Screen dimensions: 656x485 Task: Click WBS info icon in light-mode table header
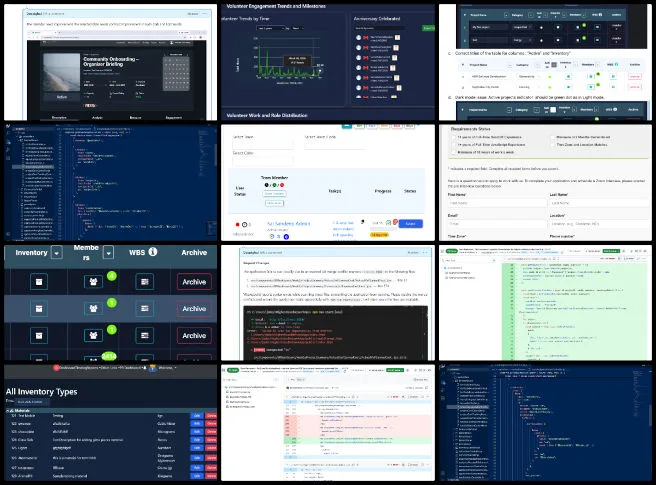(617, 64)
